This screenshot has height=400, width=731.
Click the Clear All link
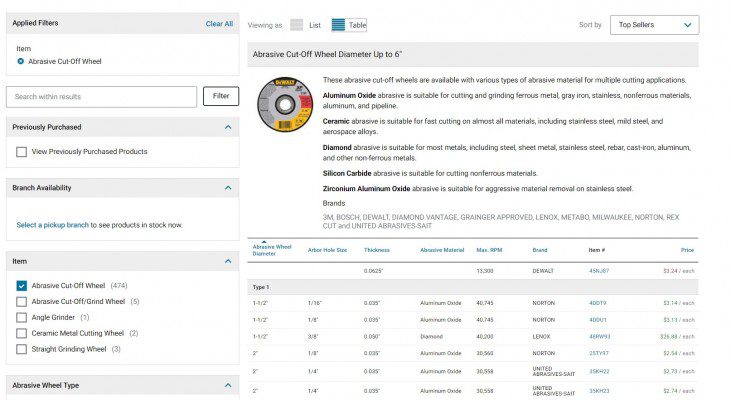pos(219,24)
